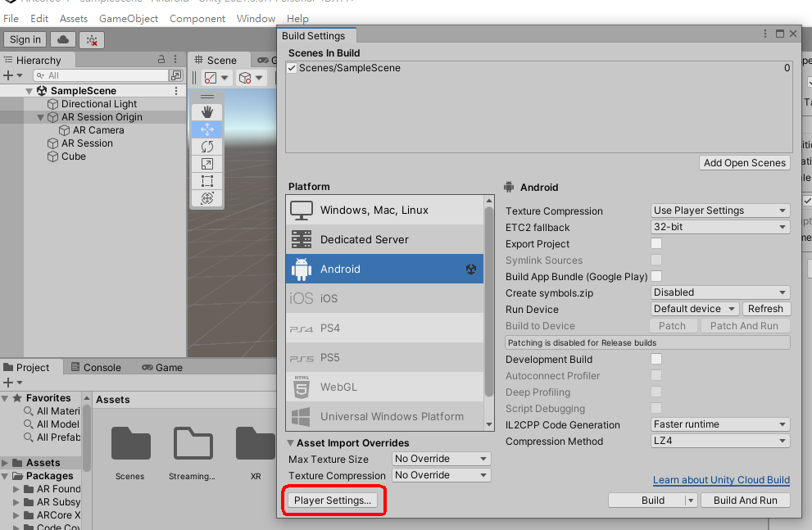Click Add Open Scenes button

click(x=745, y=163)
